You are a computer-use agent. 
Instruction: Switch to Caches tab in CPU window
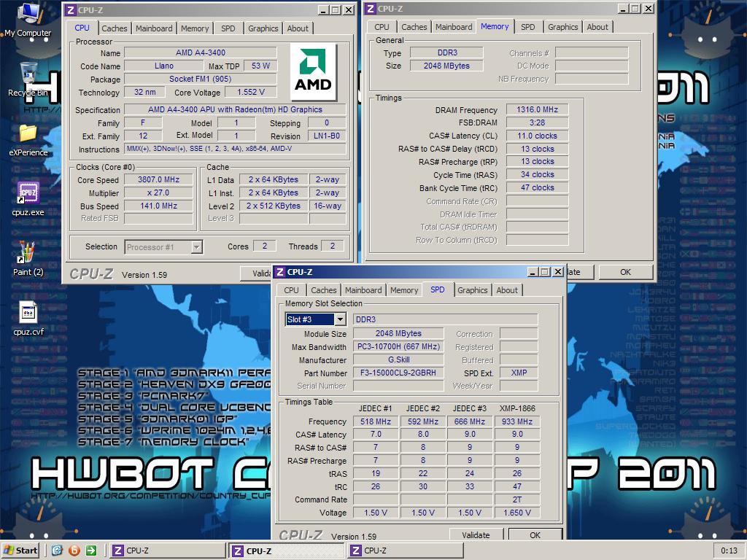click(x=115, y=28)
